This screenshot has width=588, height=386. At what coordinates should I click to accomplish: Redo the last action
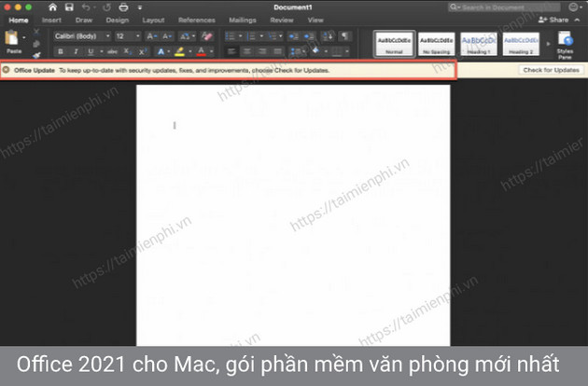tap(107, 7)
